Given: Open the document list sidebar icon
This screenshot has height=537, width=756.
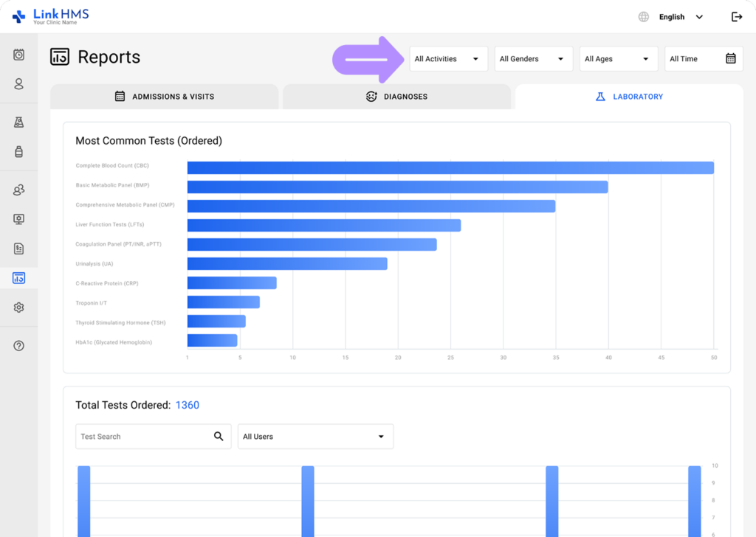Looking at the screenshot, I should [18, 249].
